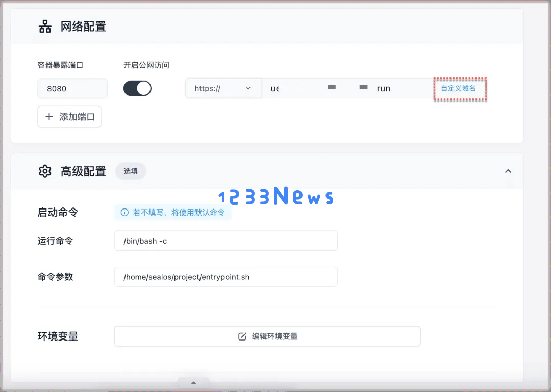The image size is (551, 392).
Task: Click the edit pencil icon for environment variables
Action: 242,336
